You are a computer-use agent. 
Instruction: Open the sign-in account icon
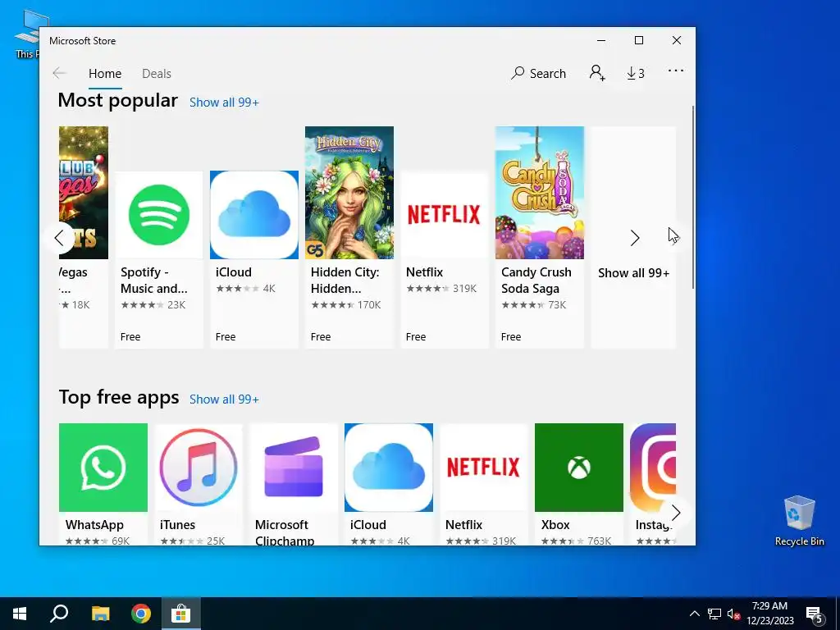(597, 73)
